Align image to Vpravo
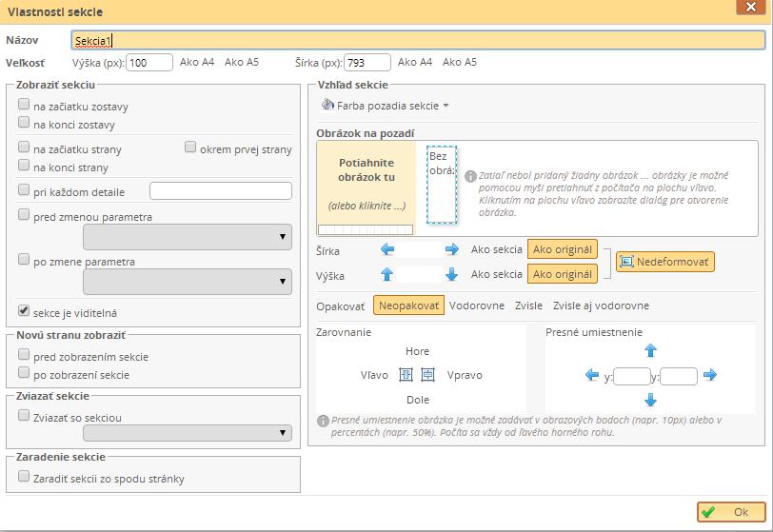 click(465, 375)
